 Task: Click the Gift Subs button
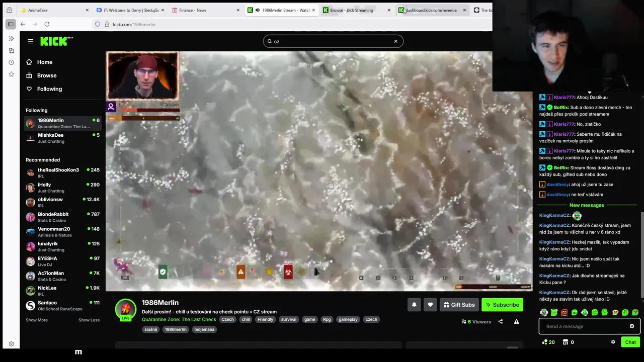coord(459,305)
